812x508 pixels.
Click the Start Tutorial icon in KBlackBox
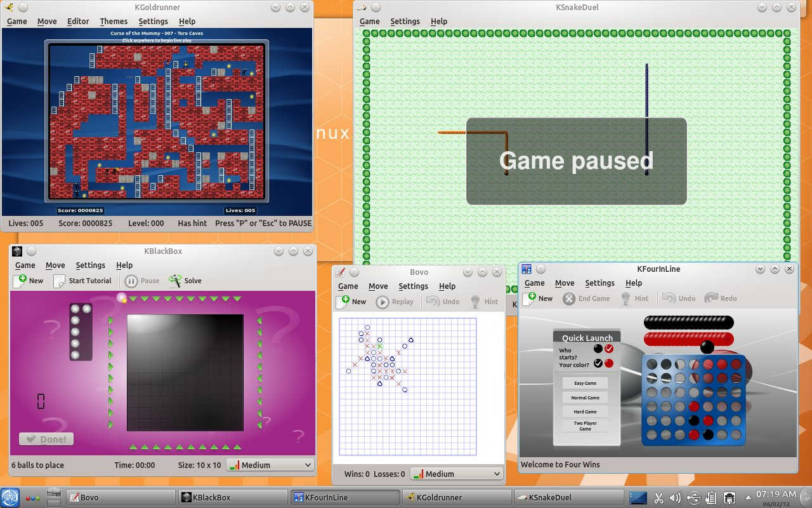pos(59,281)
